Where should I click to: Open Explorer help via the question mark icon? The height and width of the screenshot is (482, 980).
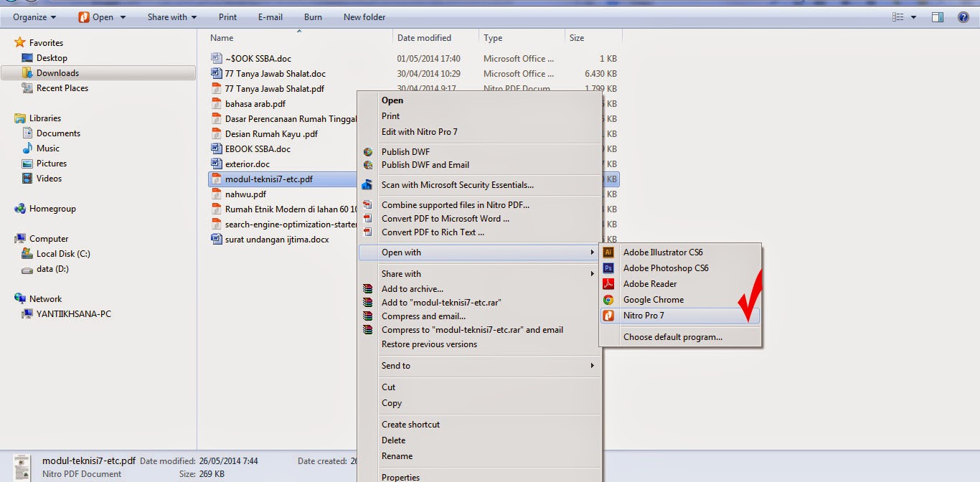(963, 16)
